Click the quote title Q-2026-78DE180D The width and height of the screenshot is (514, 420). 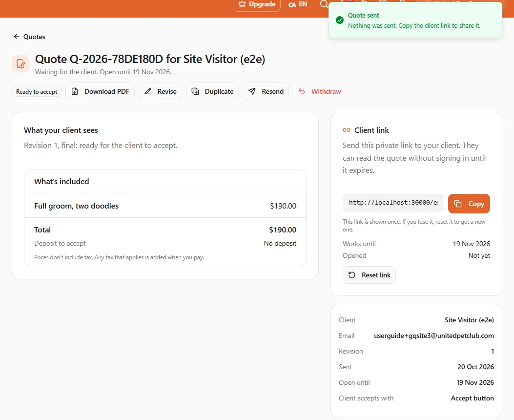click(150, 59)
